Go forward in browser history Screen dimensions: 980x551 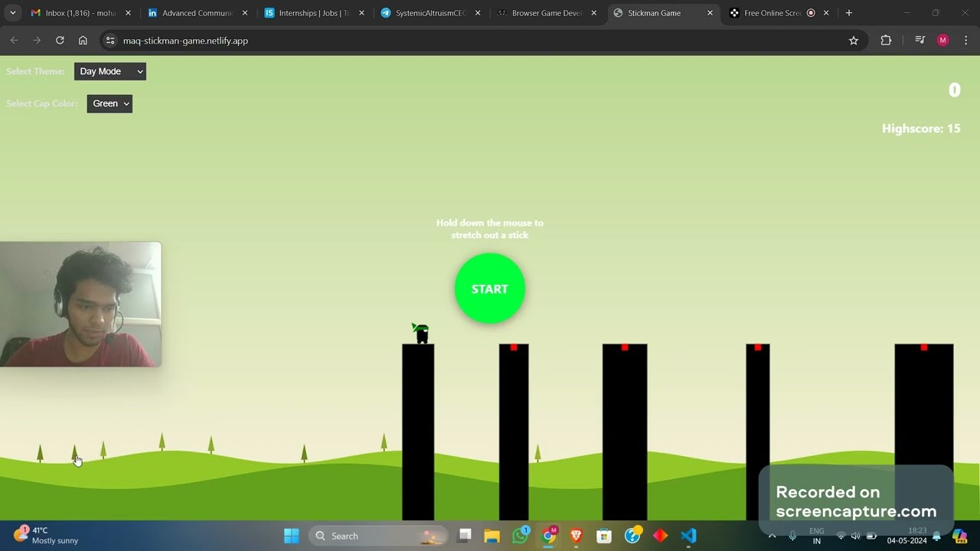(x=37, y=41)
